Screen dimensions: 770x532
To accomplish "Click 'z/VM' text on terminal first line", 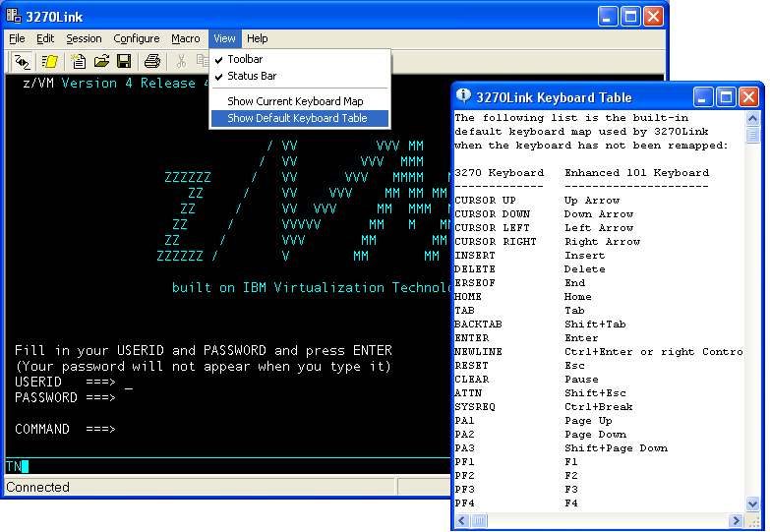I will click(38, 83).
